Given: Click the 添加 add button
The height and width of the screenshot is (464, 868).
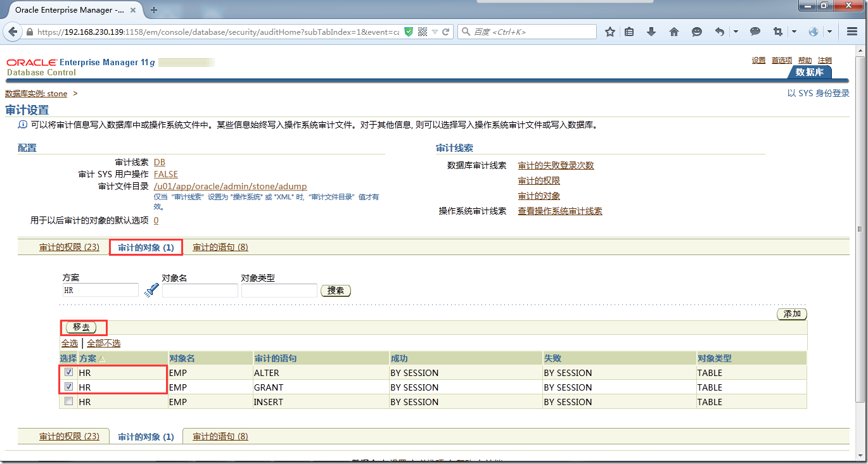Looking at the screenshot, I should click(x=792, y=314).
